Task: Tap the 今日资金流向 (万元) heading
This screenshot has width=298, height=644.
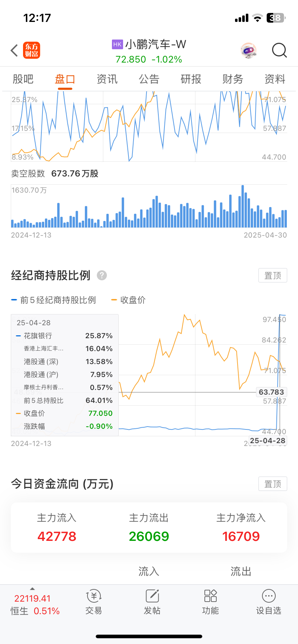Action: (62, 484)
